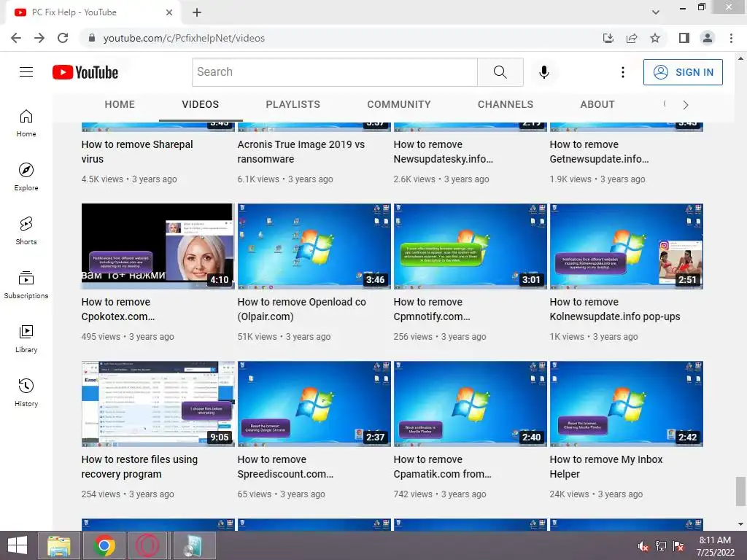Open 'Acronis True Image 2019 vs ransomware'

pyautogui.click(x=301, y=152)
